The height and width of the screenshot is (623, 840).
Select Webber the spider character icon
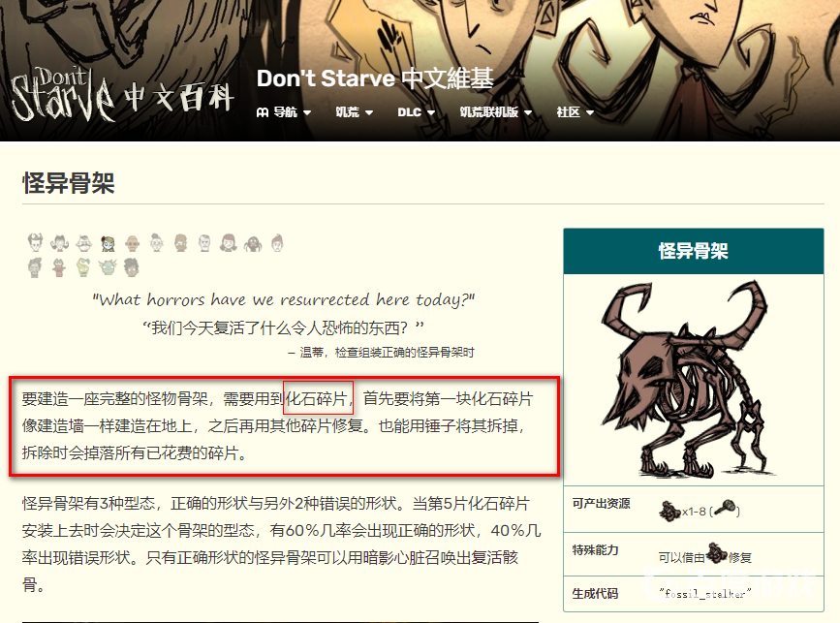click(x=253, y=243)
